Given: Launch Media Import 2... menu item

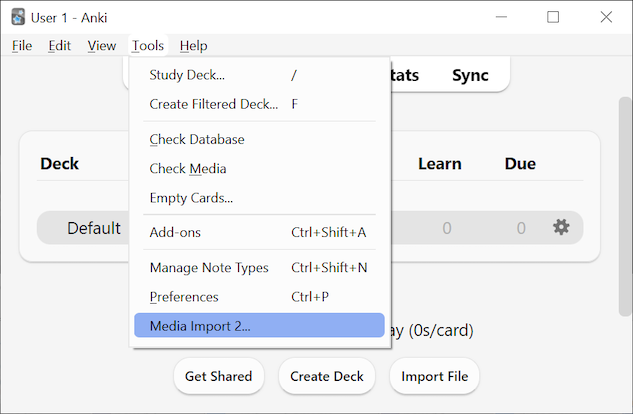Looking at the screenshot, I should [x=259, y=325].
